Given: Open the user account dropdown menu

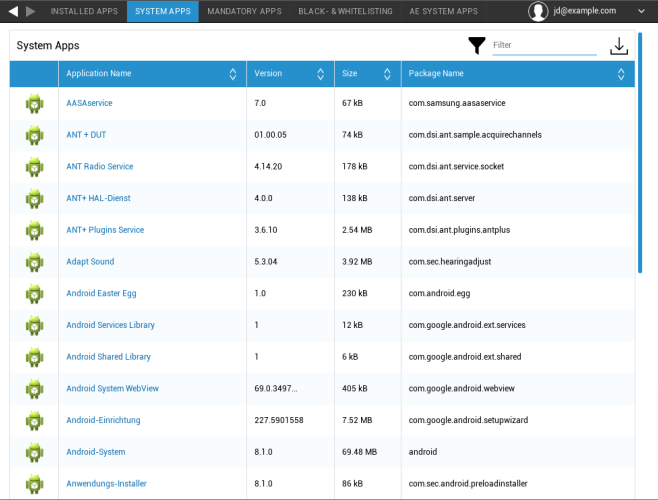Looking at the screenshot, I should (638, 11).
